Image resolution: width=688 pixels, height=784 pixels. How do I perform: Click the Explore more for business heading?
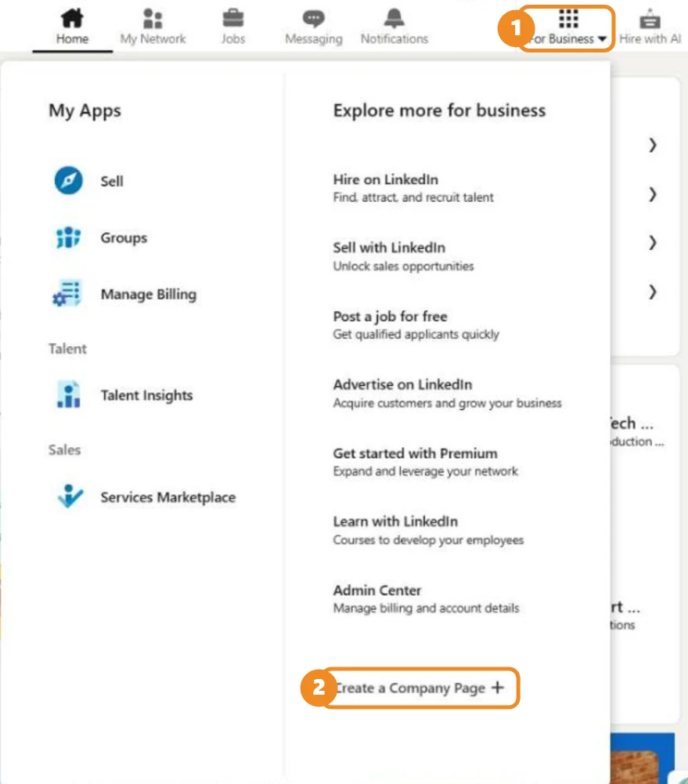[x=439, y=110]
